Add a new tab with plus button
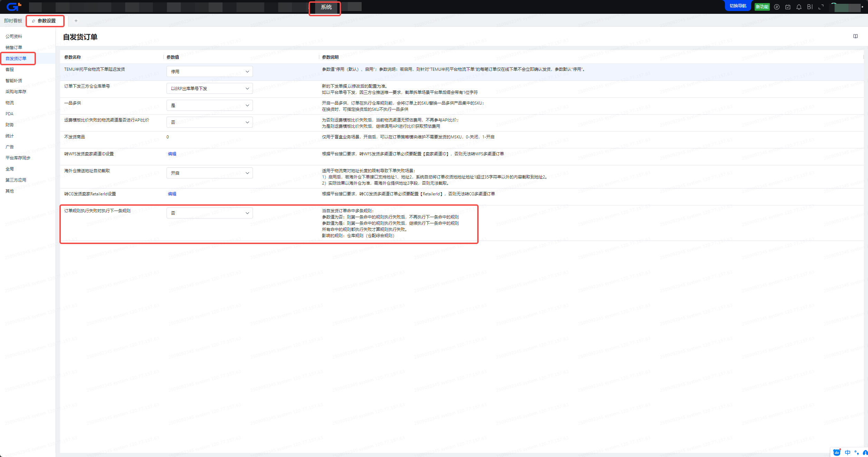The image size is (868, 457). pyautogui.click(x=76, y=21)
